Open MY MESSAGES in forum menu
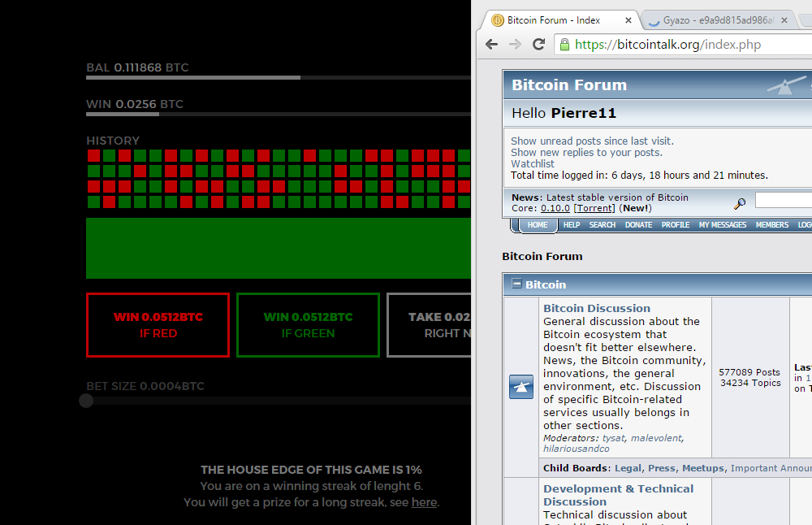Image resolution: width=812 pixels, height=525 pixels. [x=723, y=225]
